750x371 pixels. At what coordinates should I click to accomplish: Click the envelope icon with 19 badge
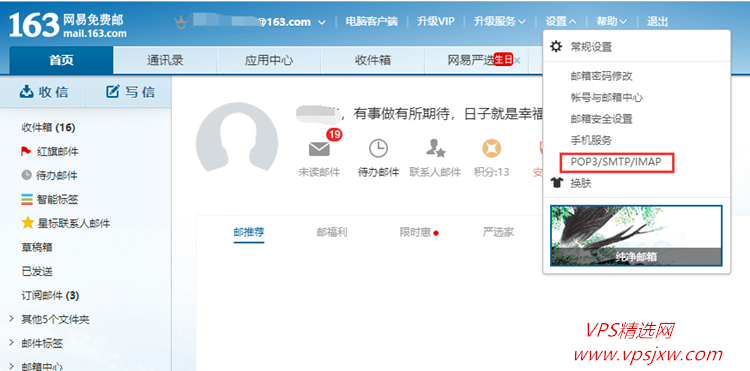pos(319,150)
